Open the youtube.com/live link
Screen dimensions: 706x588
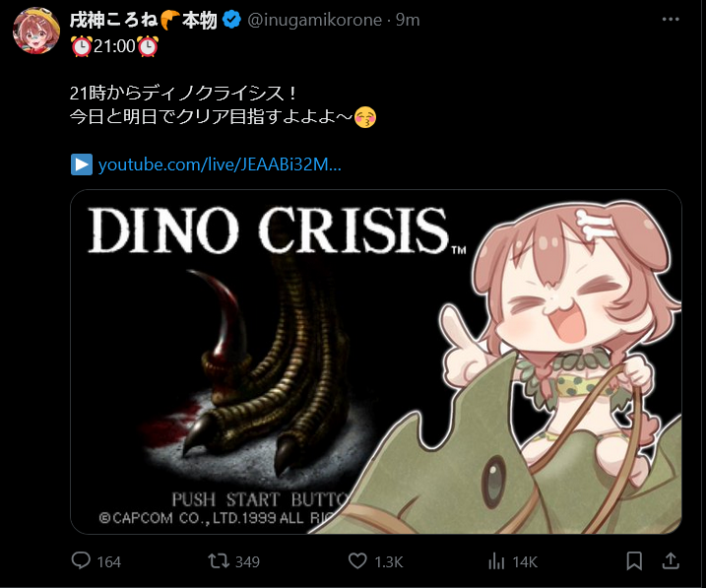point(220,164)
